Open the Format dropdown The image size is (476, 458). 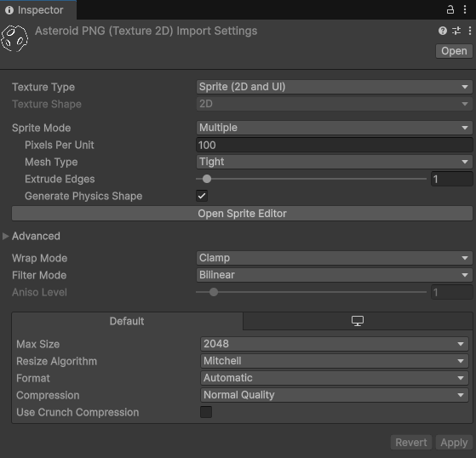click(x=335, y=378)
